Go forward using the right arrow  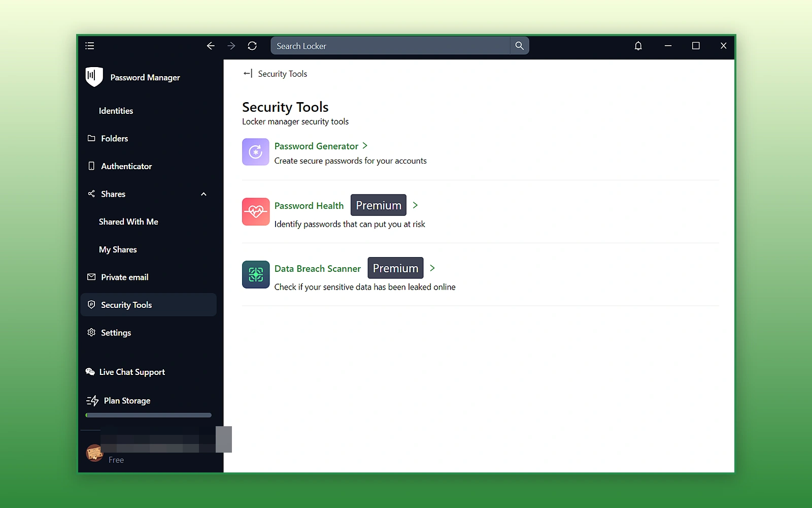(231, 46)
